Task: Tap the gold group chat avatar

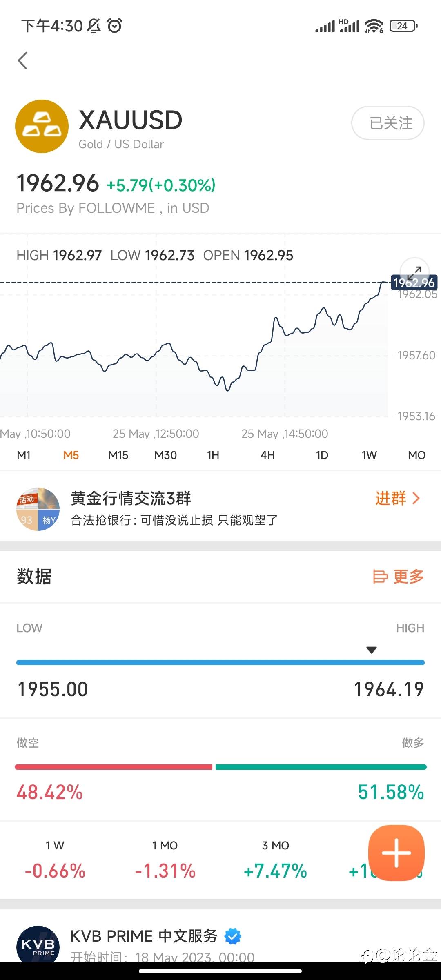Action: coord(38,509)
